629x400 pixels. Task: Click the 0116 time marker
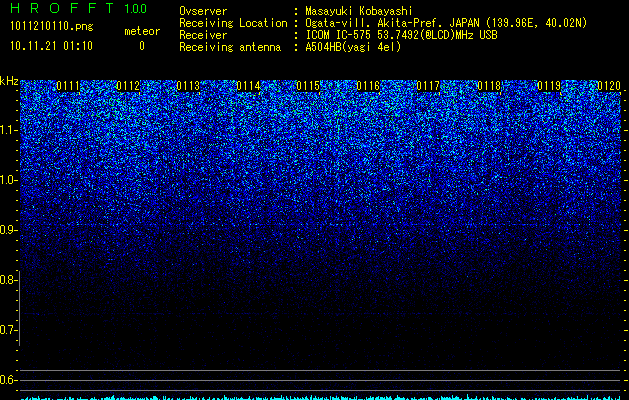coord(368,86)
